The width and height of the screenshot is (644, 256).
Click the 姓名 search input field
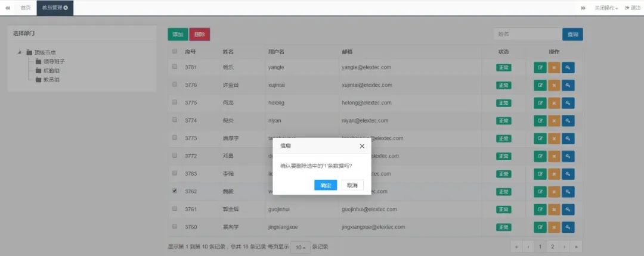pos(527,35)
